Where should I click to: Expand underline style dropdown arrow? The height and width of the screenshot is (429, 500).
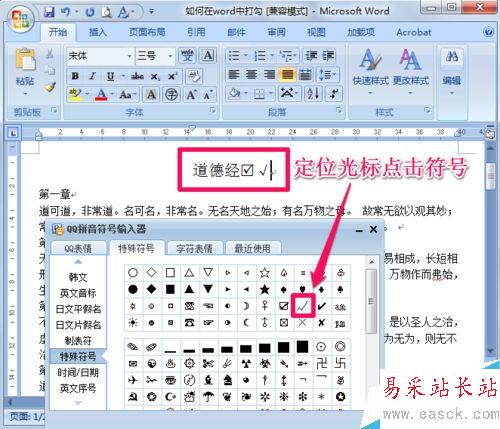123,76
